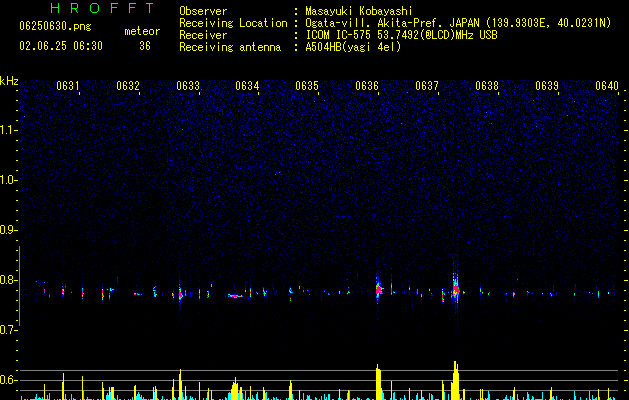
Task: Click the meteor echo at 0633
Action: pos(180,294)
